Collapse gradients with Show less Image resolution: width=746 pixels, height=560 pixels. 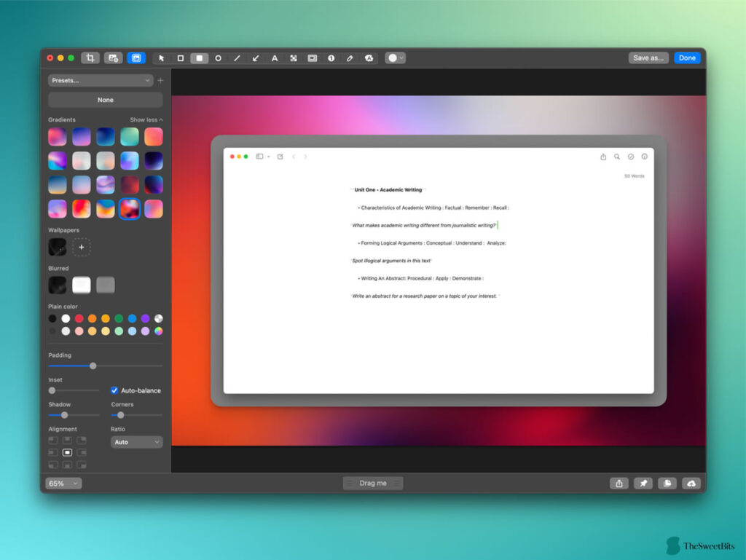tap(145, 119)
